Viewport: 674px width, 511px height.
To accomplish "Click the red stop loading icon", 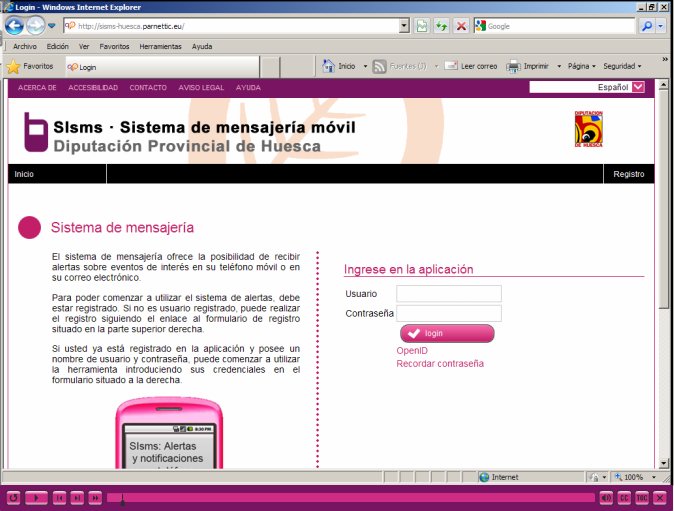I will pos(461,26).
